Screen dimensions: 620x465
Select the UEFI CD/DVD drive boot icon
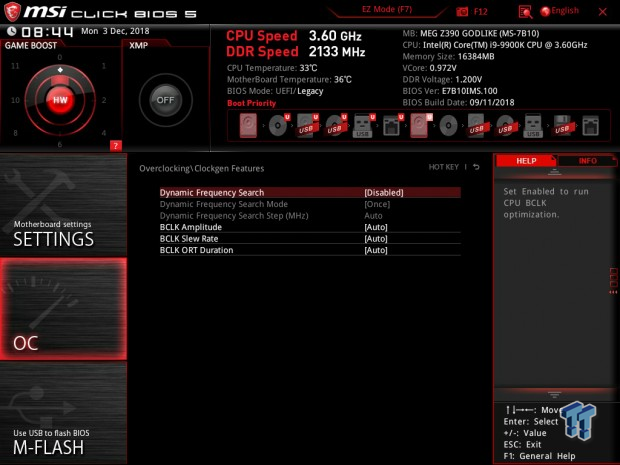coord(279,126)
